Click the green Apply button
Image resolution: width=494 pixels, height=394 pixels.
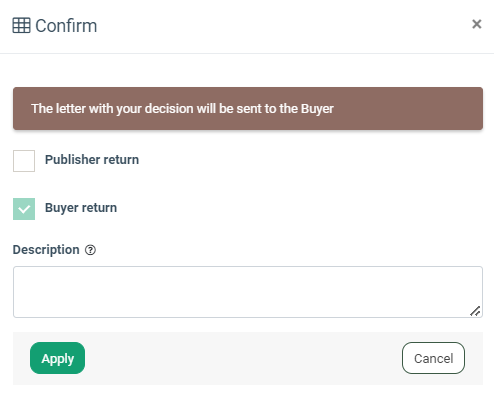pyautogui.click(x=57, y=358)
